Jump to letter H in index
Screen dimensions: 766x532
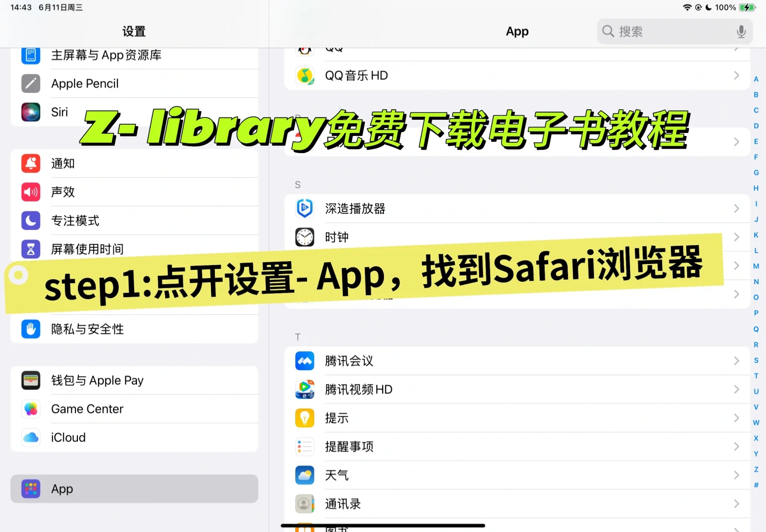click(756, 188)
